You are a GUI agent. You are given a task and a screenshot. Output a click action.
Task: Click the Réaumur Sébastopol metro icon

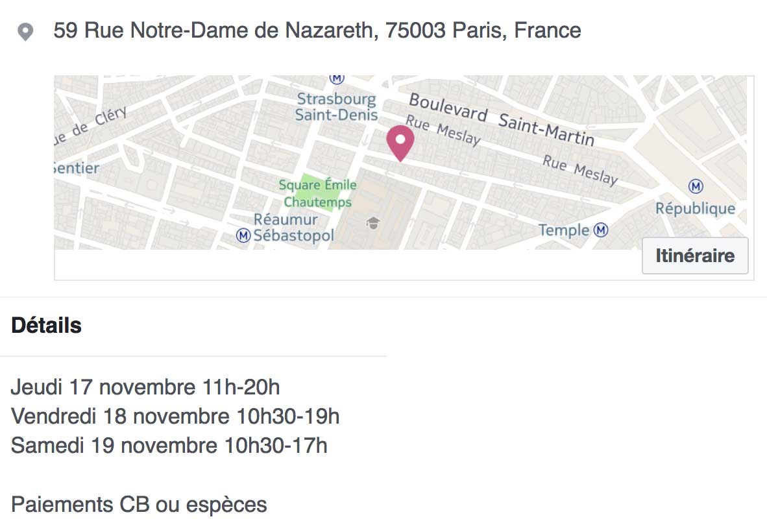pos(243,236)
